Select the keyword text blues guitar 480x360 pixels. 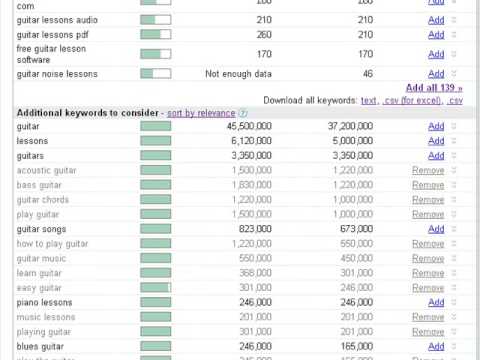click(40, 347)
